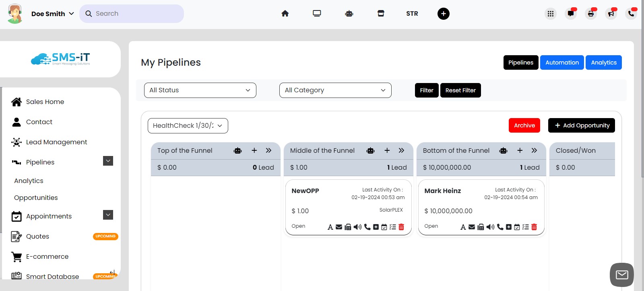Delete NewOPP card using red trash icon
Image resolution: width=644 pixels, height=291 pixels.
click(401, 227)
